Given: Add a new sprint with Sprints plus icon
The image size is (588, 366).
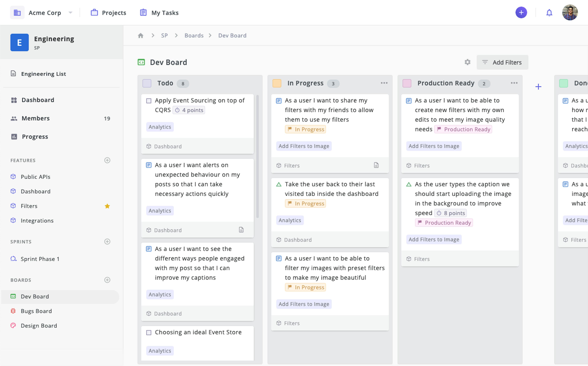Looking at the screenshot, I should coord(107,242).
